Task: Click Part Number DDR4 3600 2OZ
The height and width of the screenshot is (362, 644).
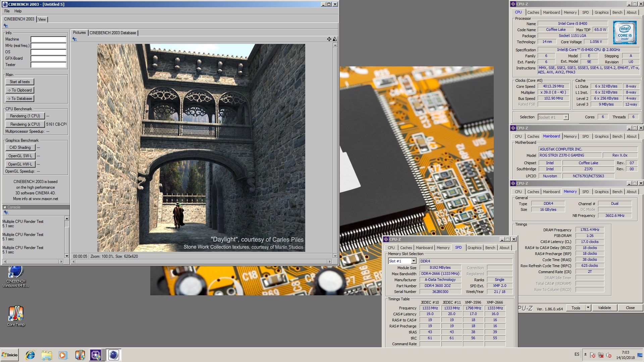Action: (440, 286)
